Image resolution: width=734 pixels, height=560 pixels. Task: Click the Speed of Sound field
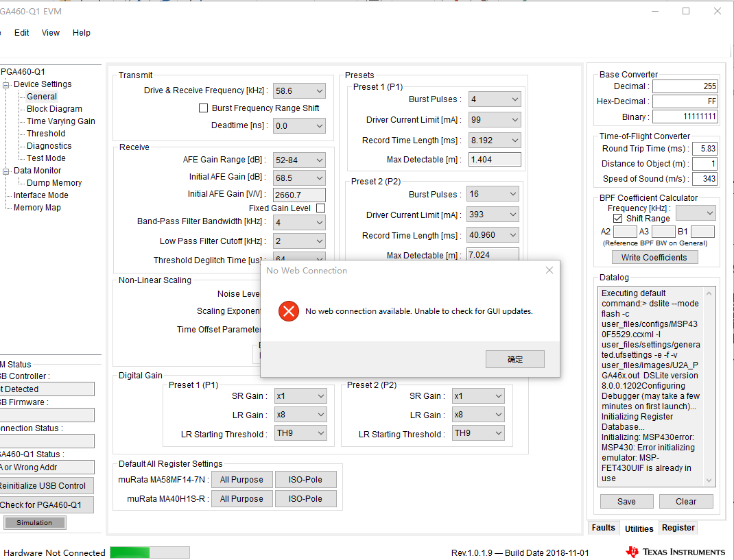[x=705, y=179]
